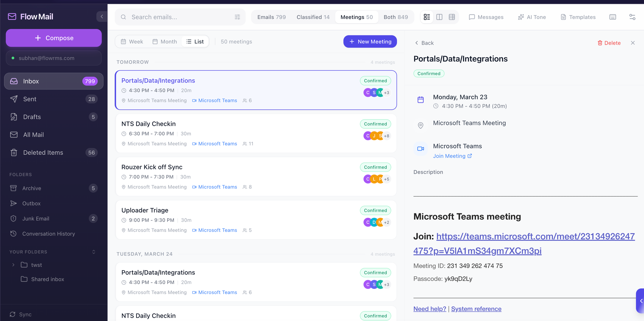Viewport: 644px width, 321px height.
Task: Follow the Join Meeting link
Action: coord(450,156)
